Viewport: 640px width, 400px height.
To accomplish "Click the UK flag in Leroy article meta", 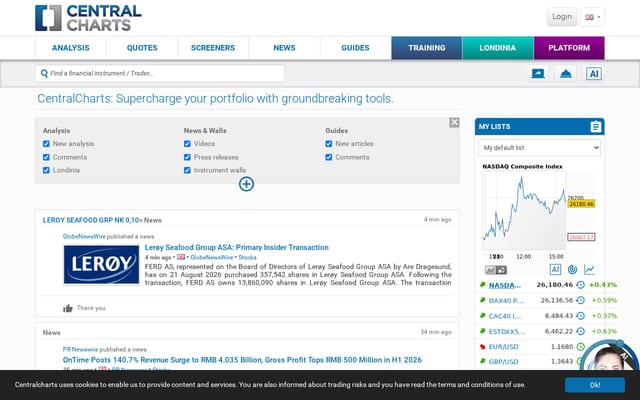I will pos(181,257).
